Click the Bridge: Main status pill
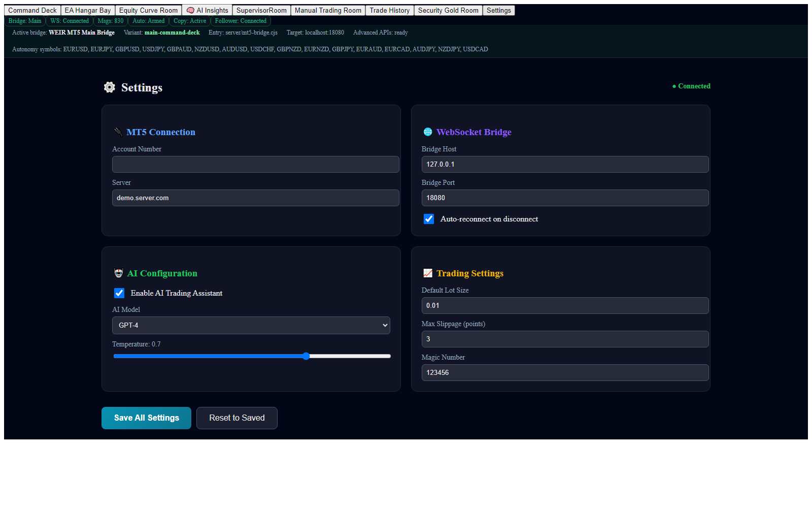 (25, 21)
